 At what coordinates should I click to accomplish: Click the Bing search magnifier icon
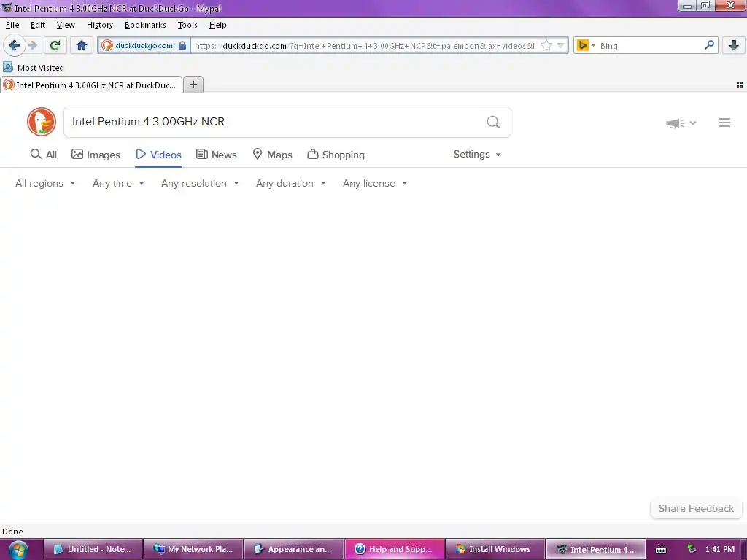pyautogui.click(x=709, y=45)
